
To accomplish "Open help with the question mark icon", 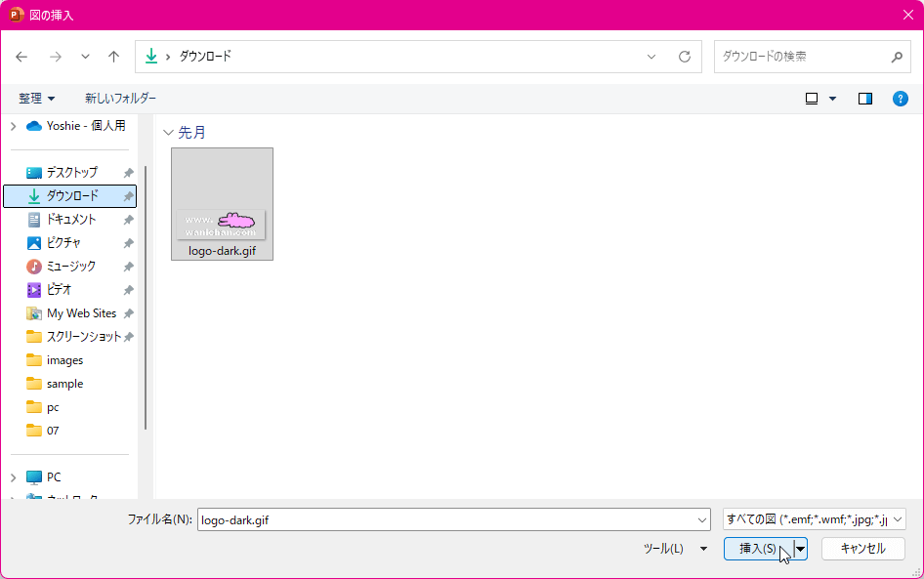I will pos(900,99).
